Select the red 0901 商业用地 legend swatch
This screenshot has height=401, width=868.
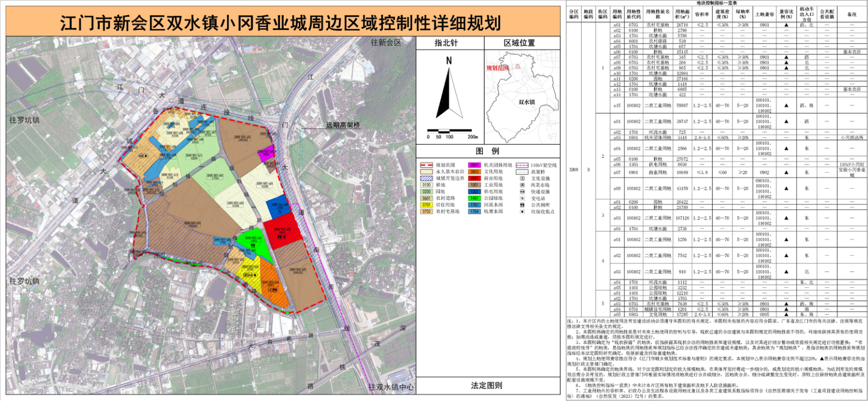pyautogui.click(x=474, y=178)
